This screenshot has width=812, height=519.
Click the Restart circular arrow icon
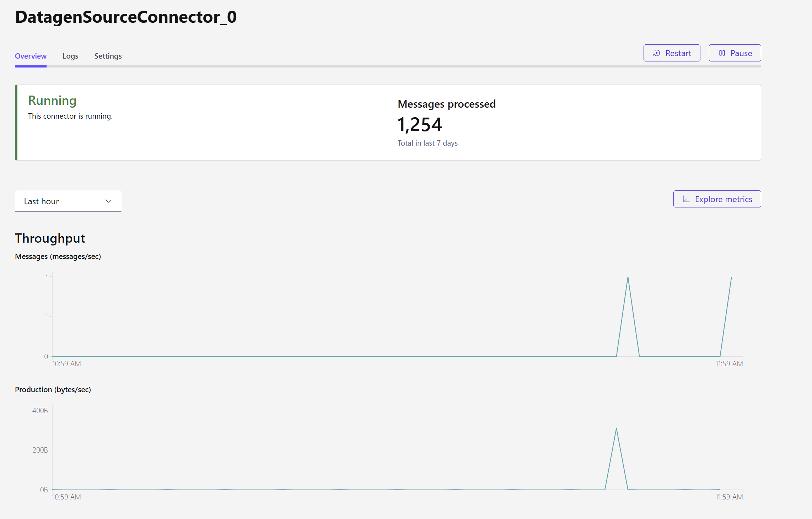[x=657, y=53]
